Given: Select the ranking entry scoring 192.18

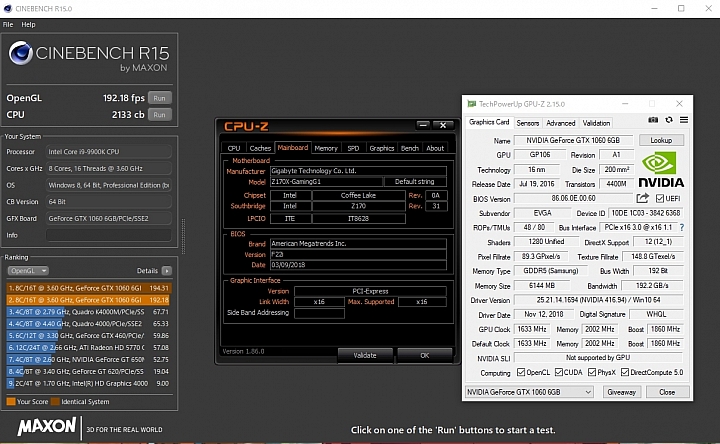Looking at the screenshot, I should [89, 300].
